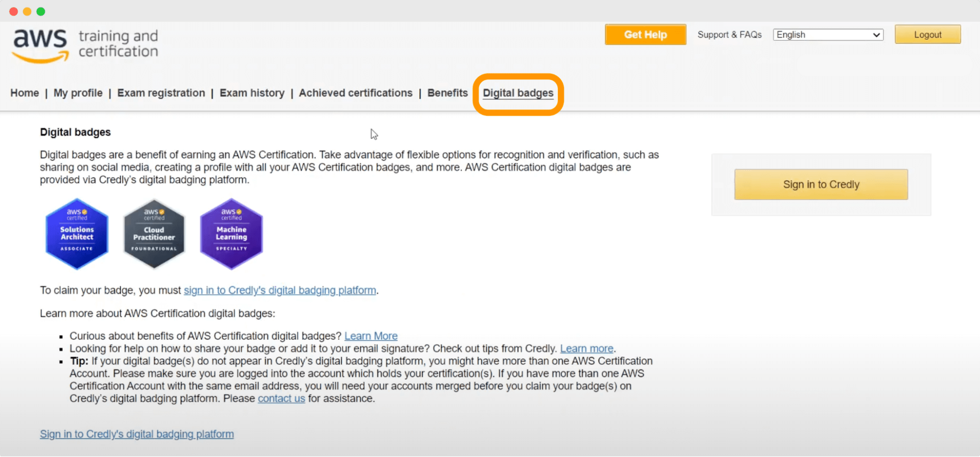Image resolution: width=980 pixels, height=457 pixels.
Task: Click the 'Tip:' bold text
Action: pos(79,361)
